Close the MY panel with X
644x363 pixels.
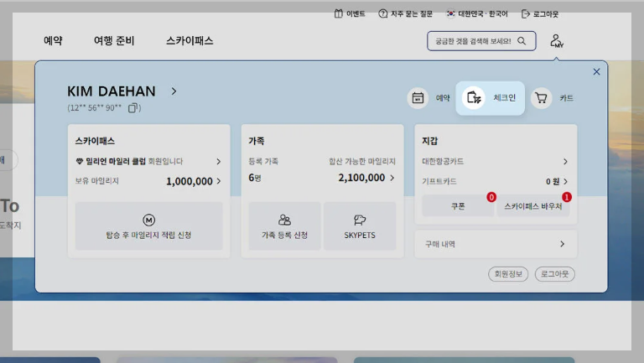point(596,72)
